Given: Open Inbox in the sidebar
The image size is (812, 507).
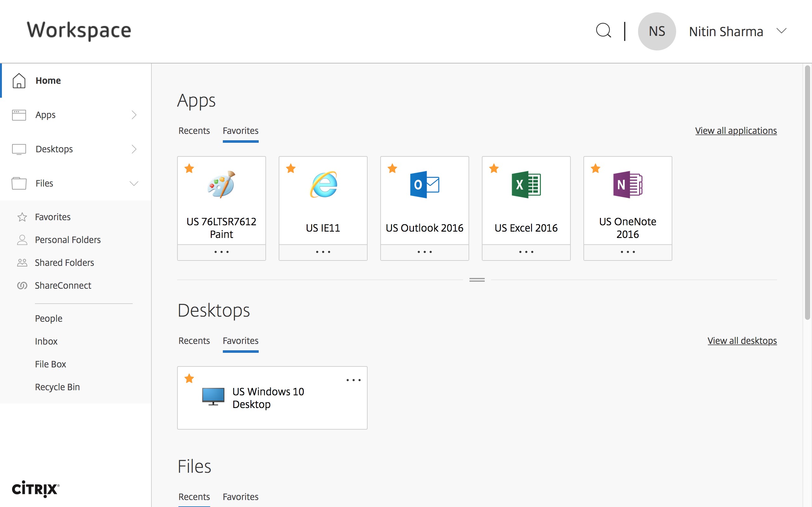Looking at the screenshot, I should pyautogui.click(x=46, y=341).
